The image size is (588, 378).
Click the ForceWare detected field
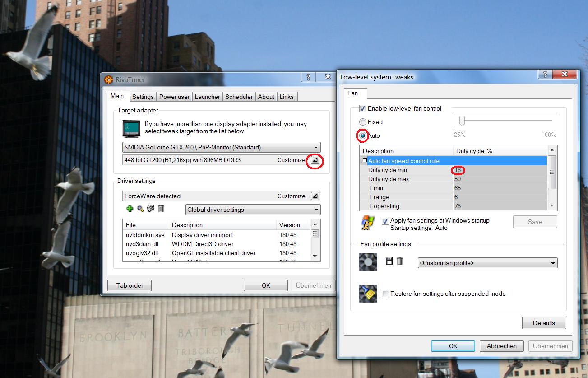click(217, 196)
